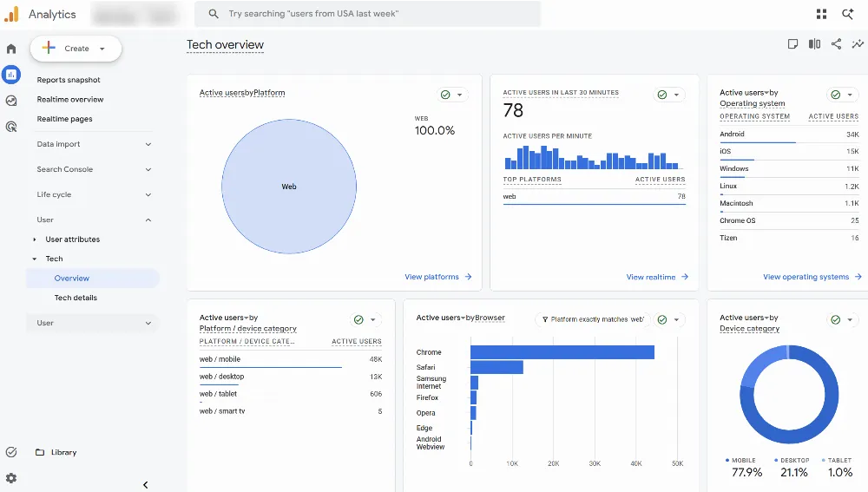The width and height of the screenshot is (868, 492).
Task: Expand the Data import section
Action: coord(94,144)
